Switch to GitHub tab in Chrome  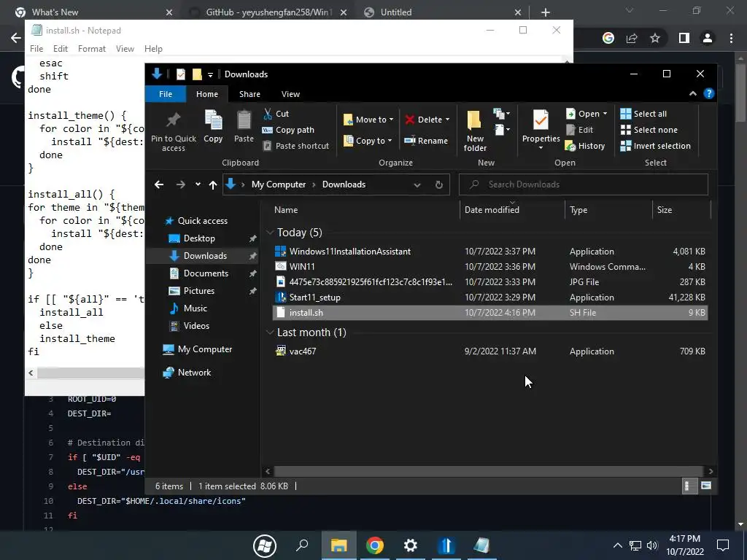(268, 12)
